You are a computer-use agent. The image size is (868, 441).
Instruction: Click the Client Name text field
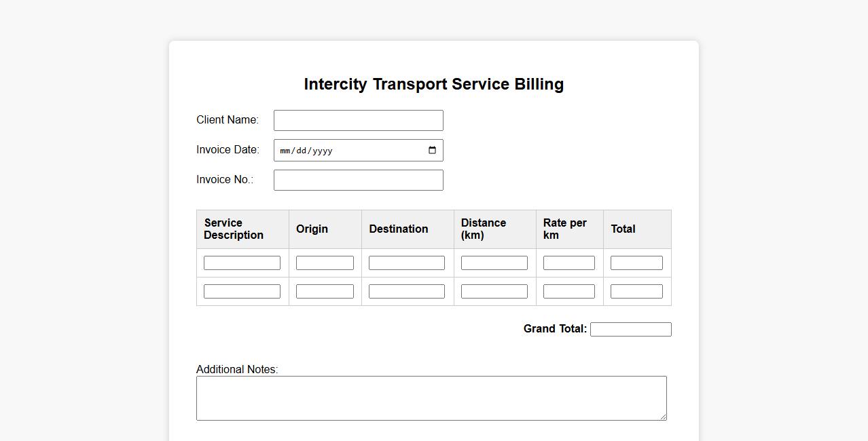pos(358,121)
